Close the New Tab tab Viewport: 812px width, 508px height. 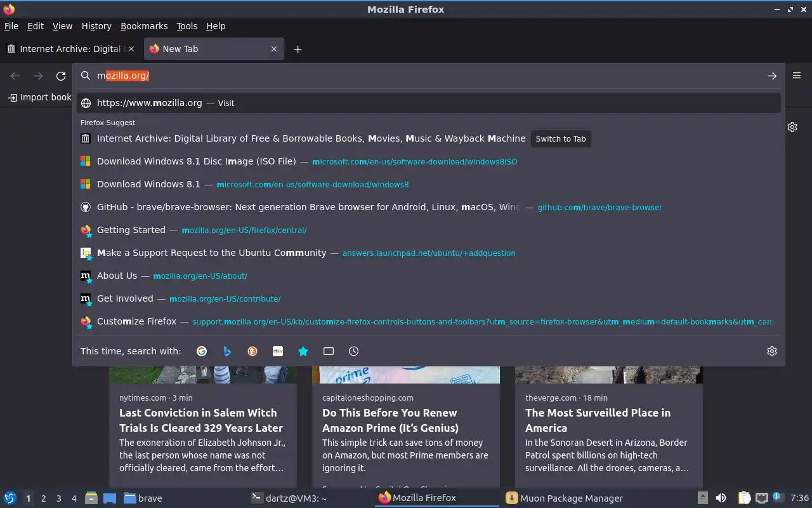pos(274,49)
